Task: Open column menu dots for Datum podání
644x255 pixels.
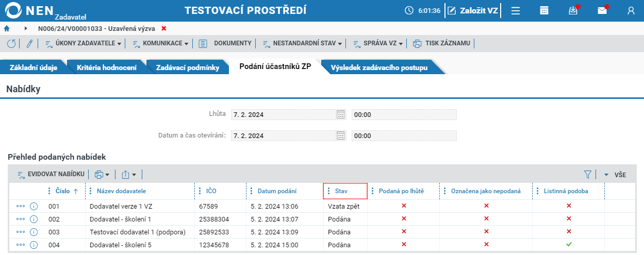Action: tap(252, 191)
